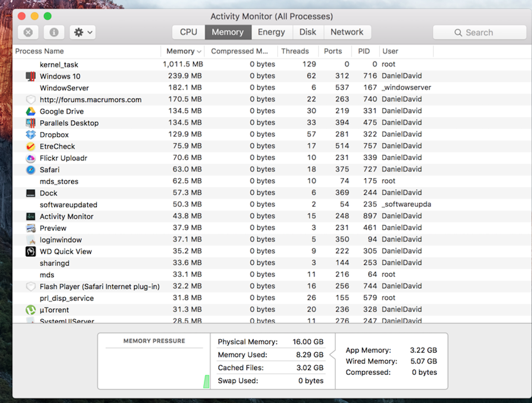
Task: Sort by the User column header
Action: (x=406, y=51)
